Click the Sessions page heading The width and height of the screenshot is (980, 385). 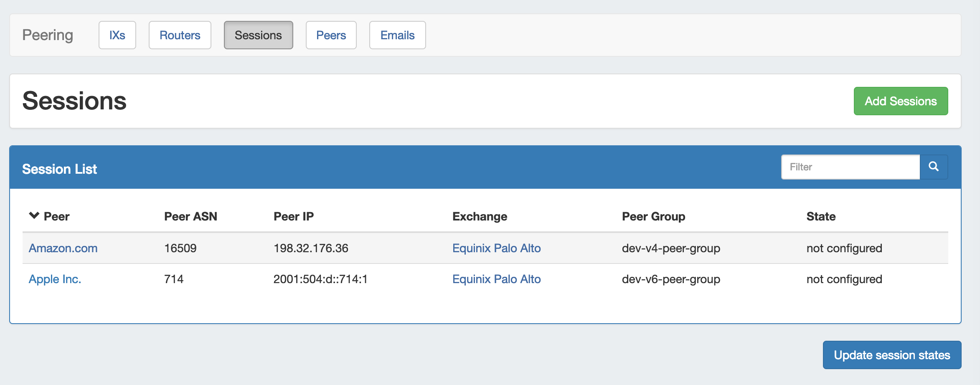(x=74, y=101)
